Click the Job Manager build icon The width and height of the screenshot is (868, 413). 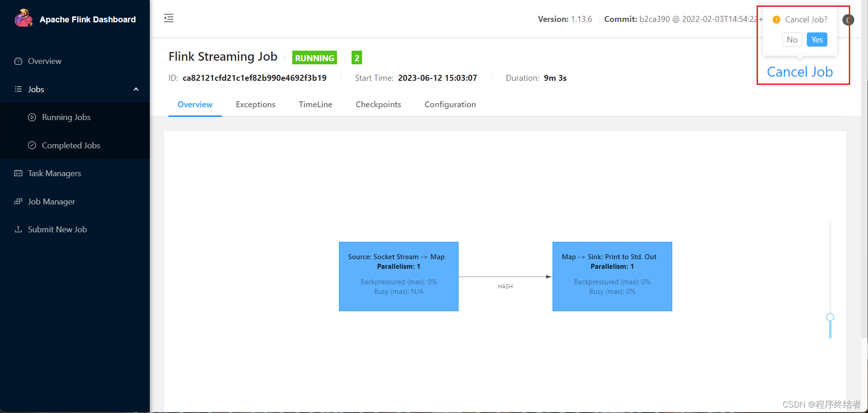click(x=18, y=201)
